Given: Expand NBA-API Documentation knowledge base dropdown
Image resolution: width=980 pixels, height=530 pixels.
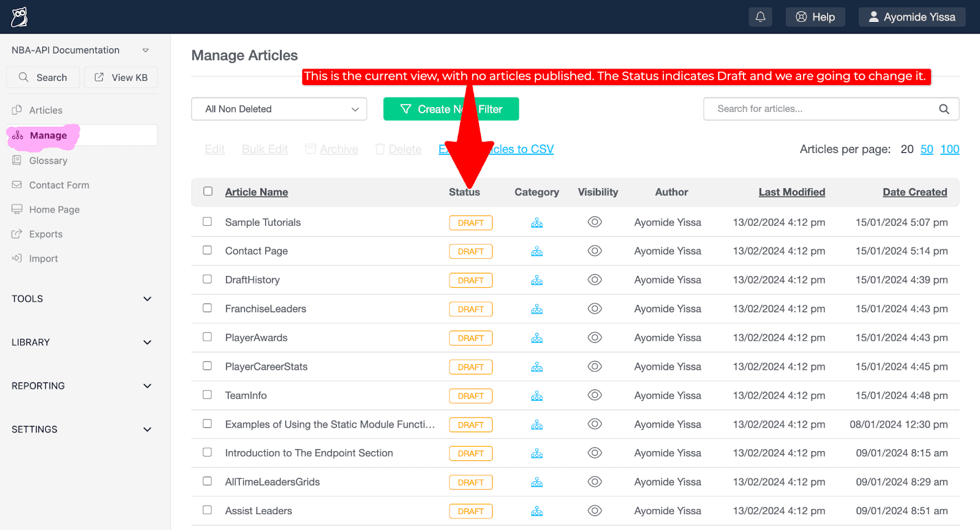Looking at the screenshot, I should pos(80,50).
